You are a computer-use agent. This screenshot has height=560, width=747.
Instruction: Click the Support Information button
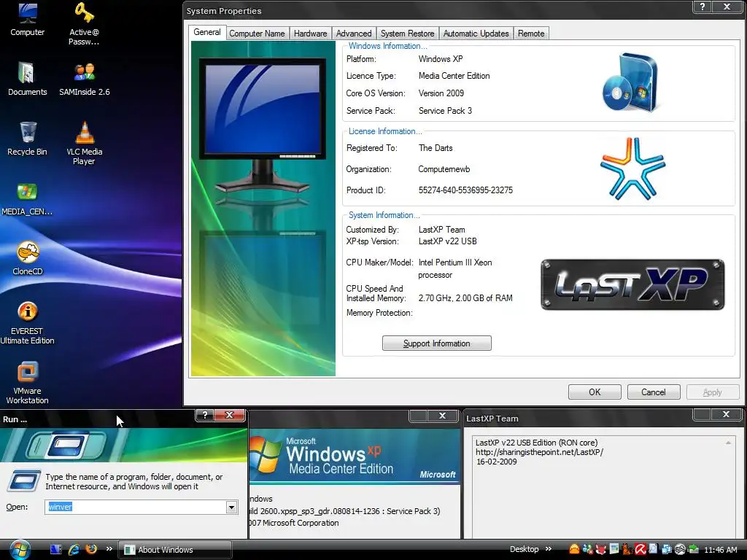pos(436,343)
